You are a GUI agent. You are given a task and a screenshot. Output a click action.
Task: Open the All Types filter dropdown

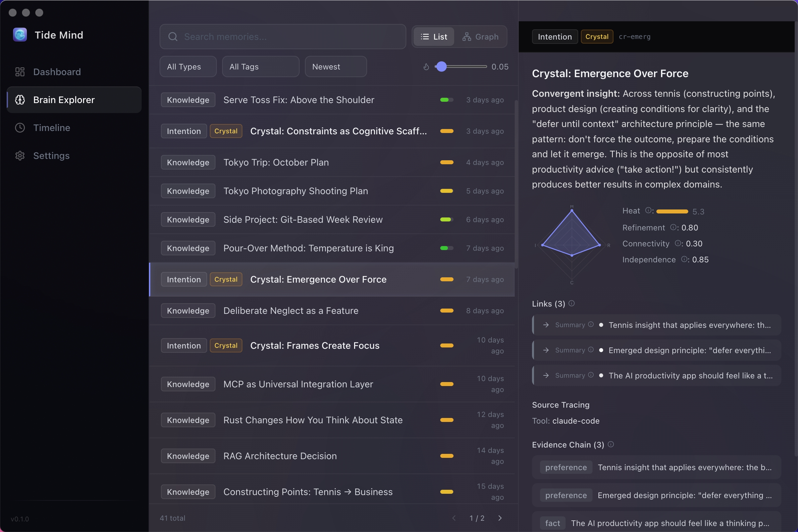pos(187,66)
